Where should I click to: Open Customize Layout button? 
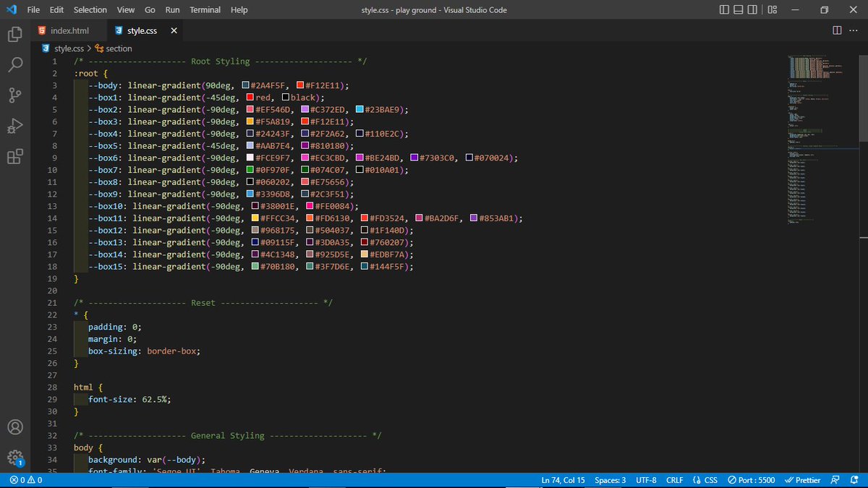[x=773, y=10]
